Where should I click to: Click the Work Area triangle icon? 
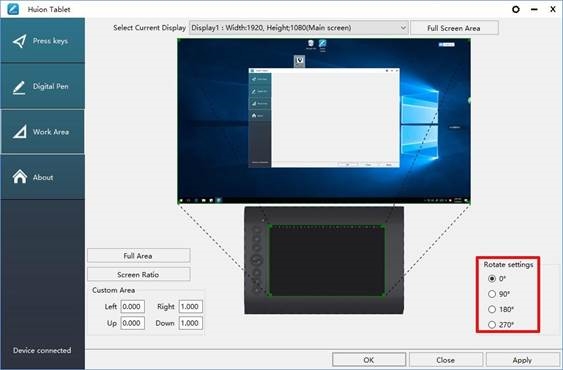[19, 132]
